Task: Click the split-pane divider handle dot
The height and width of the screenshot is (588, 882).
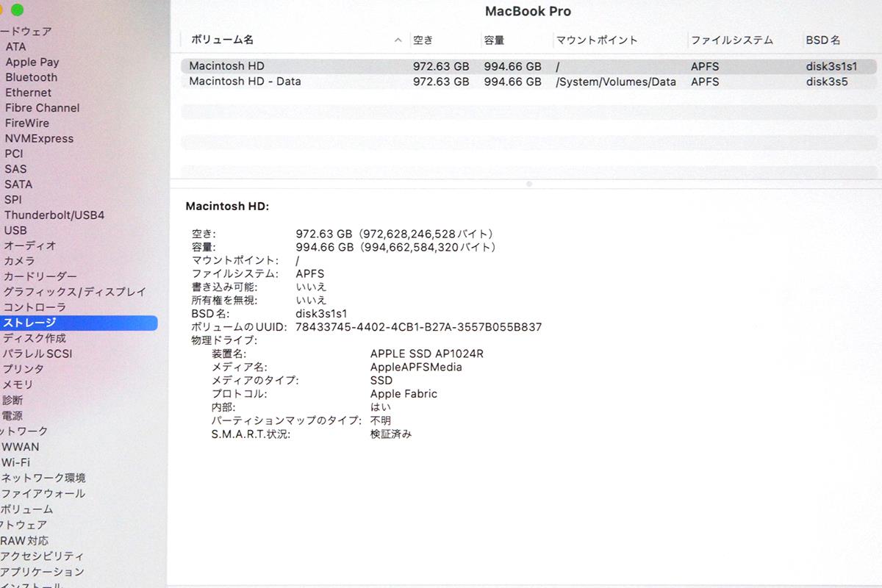Action: point(528,184)
